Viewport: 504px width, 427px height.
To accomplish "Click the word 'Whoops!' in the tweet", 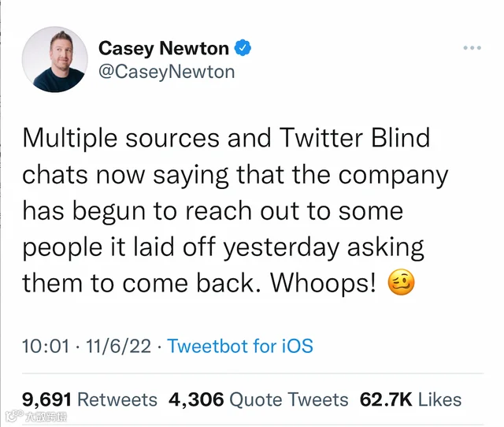I will coord(323,284).
